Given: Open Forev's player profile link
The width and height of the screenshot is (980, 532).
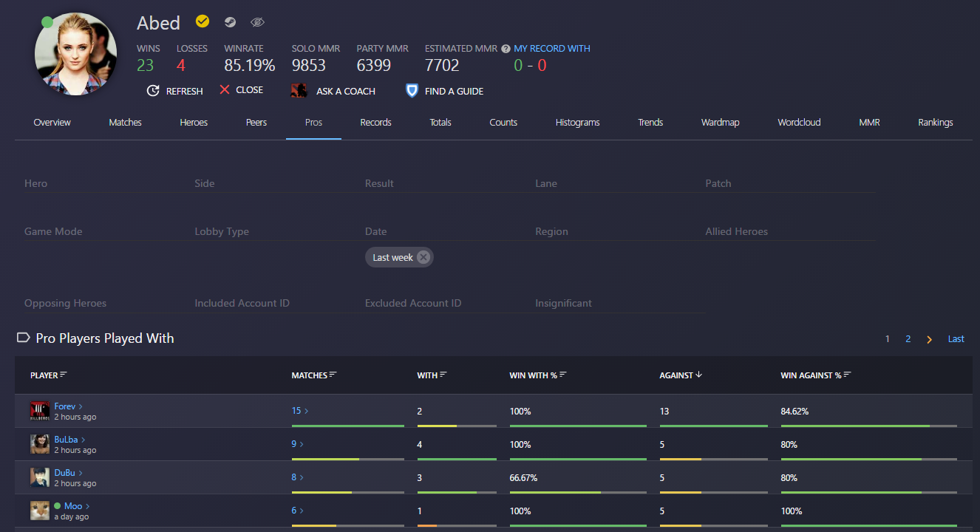Looking at the screenshot, I should click(65, 406).
